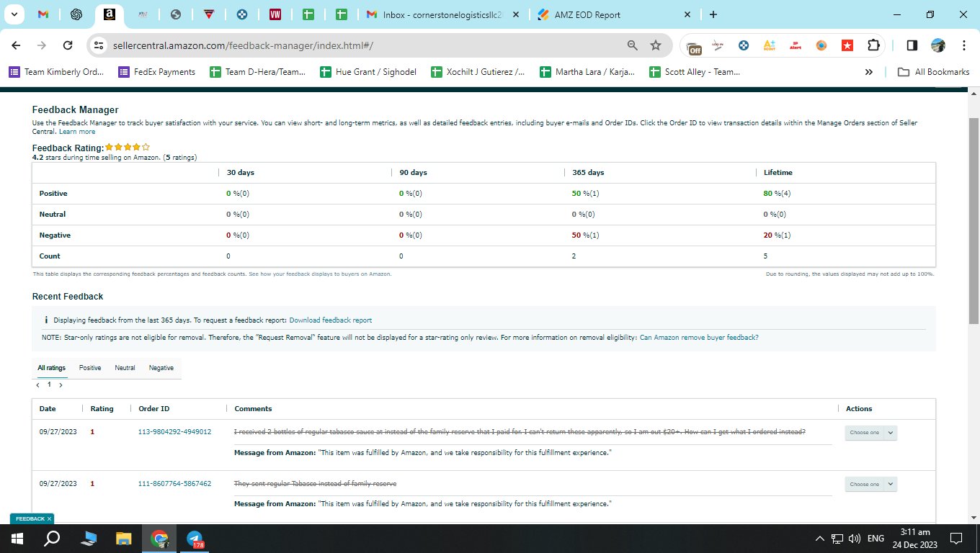Click the page vertical scrollbar thumb

point(974,220)
